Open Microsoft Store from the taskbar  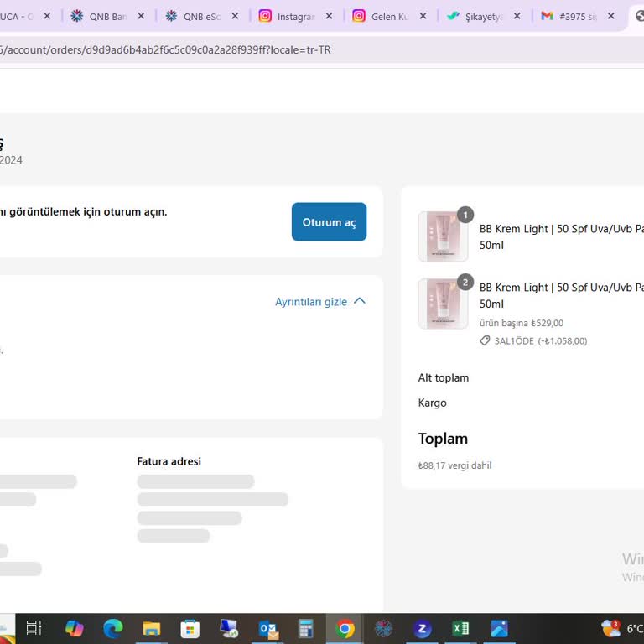(190, 628)
